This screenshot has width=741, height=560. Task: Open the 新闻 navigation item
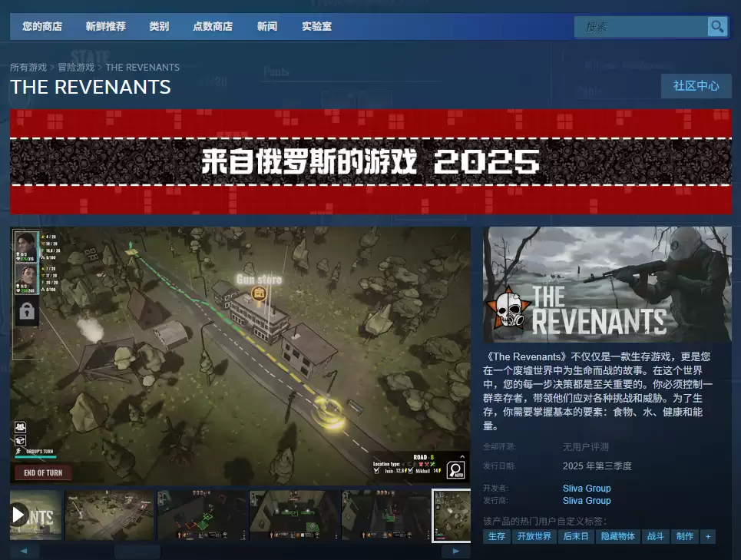(x=267, y=26)
